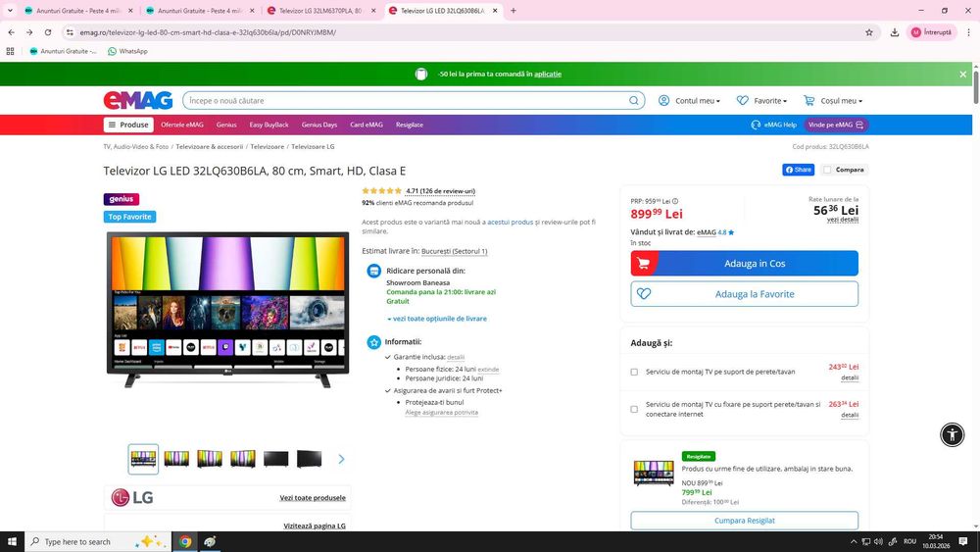The image size is (980, 552).
Task: Click Windows taskbar search box
Action: [97, 541]
